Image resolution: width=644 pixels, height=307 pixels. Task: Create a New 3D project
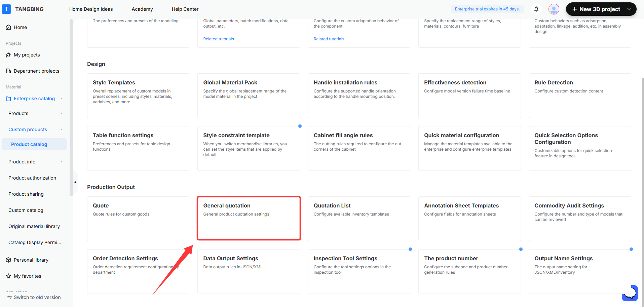coord(596,9)
